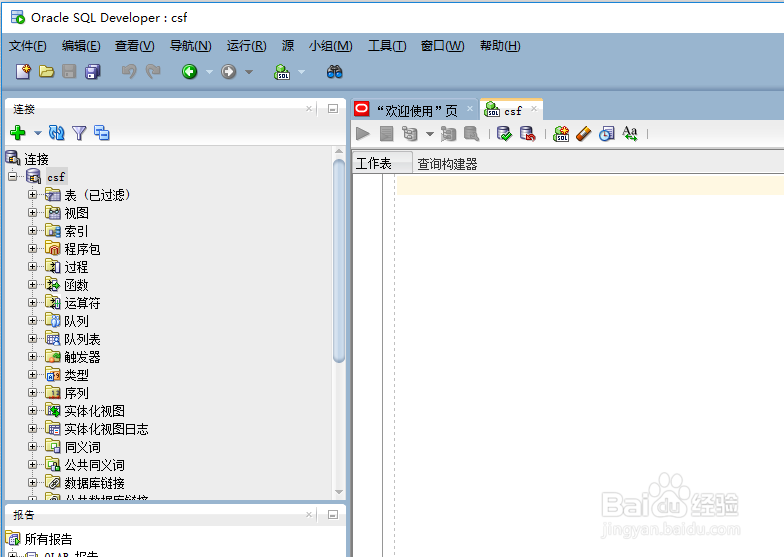
Task: Open the 帮助(H) menu
Action: [500, 46]
